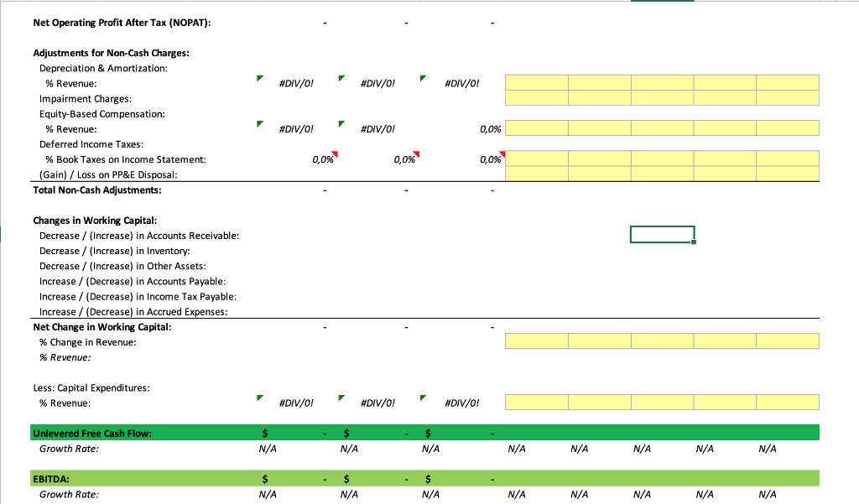Select second #DIV/0! cell in Equity-Based % Revenue row
The height and width of the screenshot is (504, 859).
(x=377, y=129)
